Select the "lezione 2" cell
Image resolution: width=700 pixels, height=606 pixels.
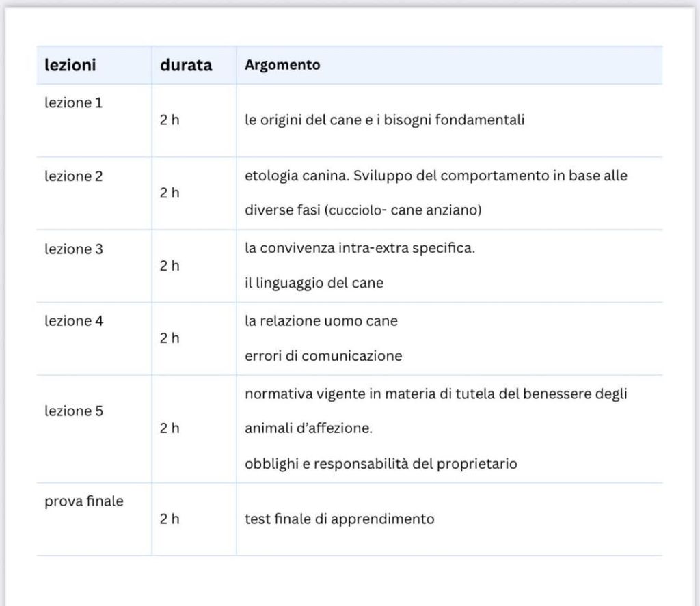tap(73, 176)
